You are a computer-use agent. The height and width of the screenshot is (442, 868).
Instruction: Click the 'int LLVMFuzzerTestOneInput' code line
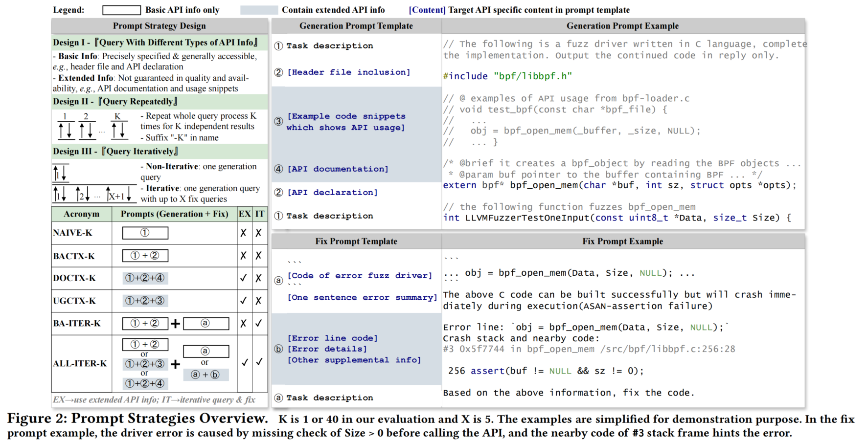tap(617, 218)
